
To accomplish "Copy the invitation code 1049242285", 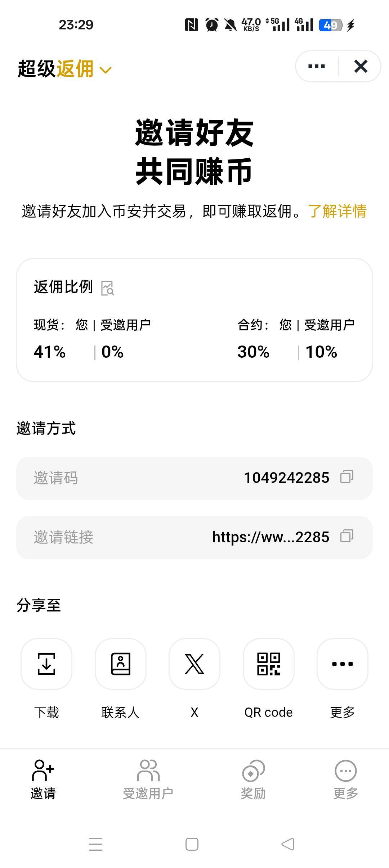I will pos(347,477).
